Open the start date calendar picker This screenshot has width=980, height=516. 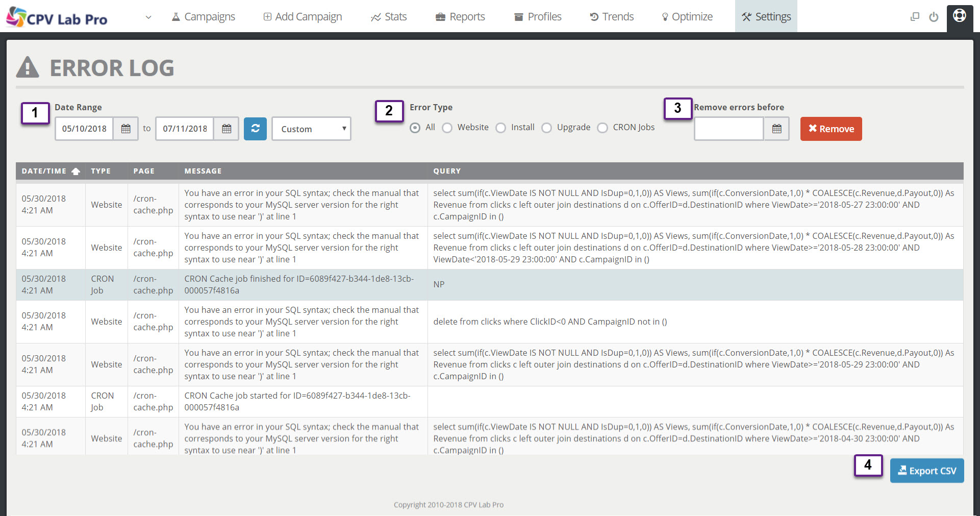tap(125, 129)
